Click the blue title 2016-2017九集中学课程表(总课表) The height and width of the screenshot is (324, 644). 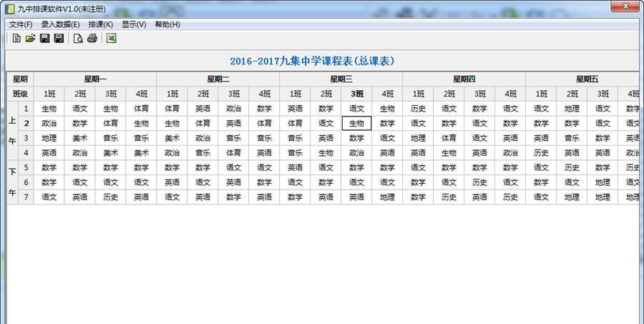[312, 62]
